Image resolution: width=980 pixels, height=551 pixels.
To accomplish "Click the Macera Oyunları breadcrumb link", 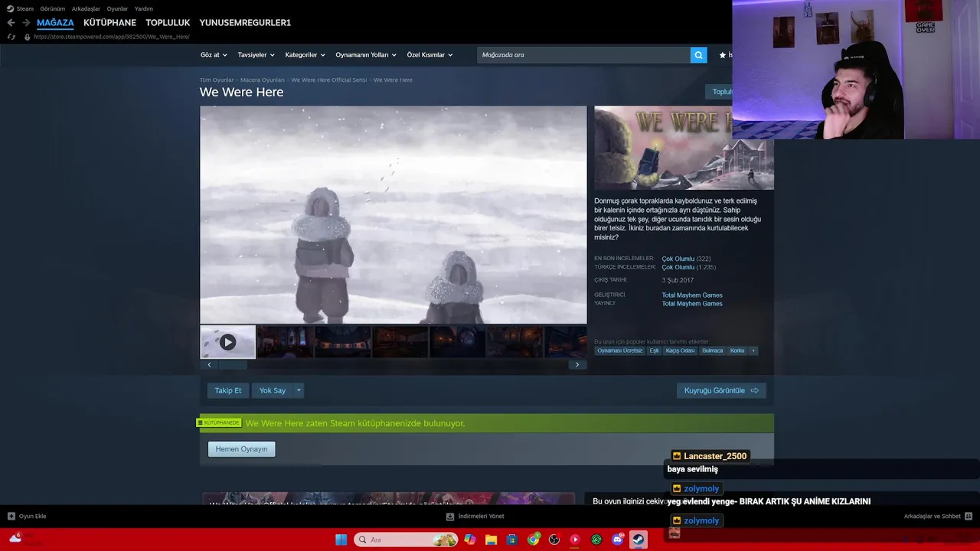I will click(263, 80).
